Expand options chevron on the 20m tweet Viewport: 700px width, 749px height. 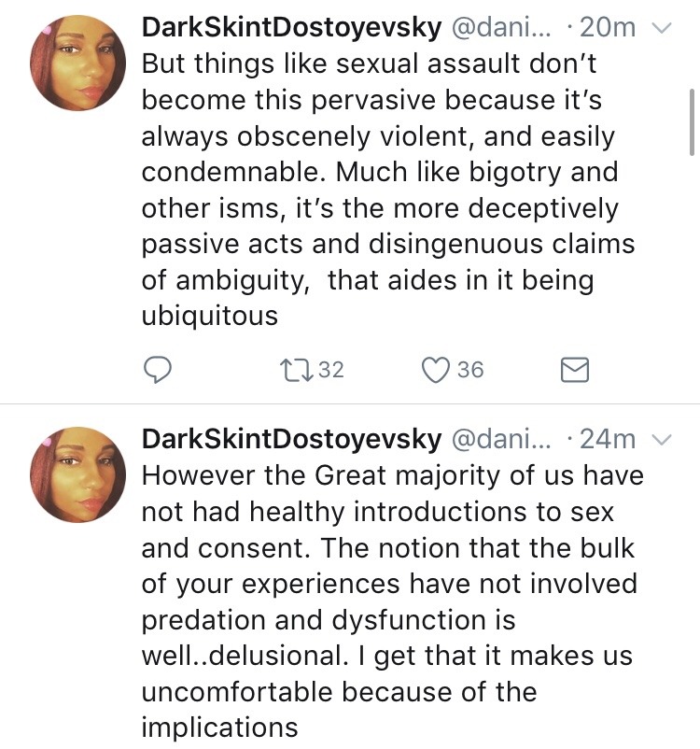point(661,29)
